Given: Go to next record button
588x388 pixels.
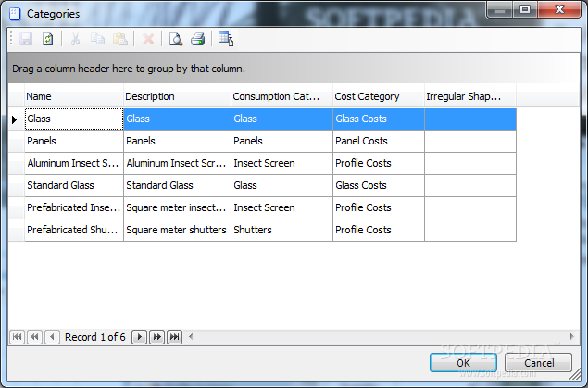Looking at the screenshot, I should click(x=140, y=337).
